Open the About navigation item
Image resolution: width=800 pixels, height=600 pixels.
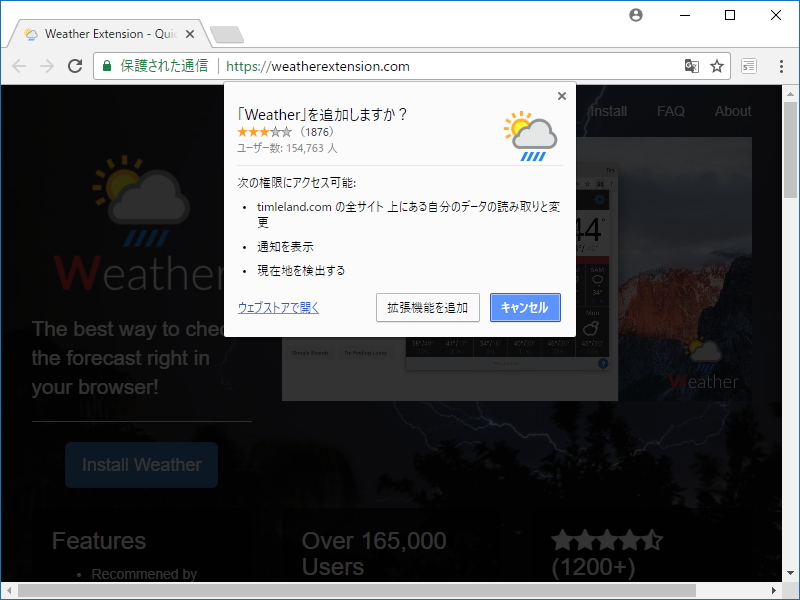(x=733, y=111)
